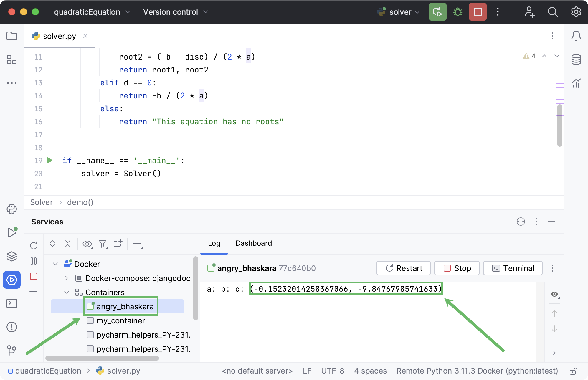Toggle View Options eye in Services toolbar
The height and width of the screenshot is (380, 588).
(87, 244)
